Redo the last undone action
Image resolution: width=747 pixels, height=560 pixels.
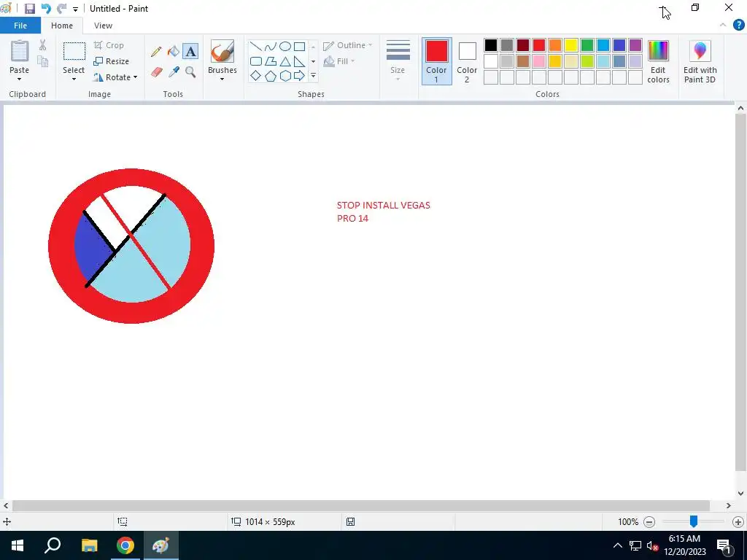coord(61,9)
